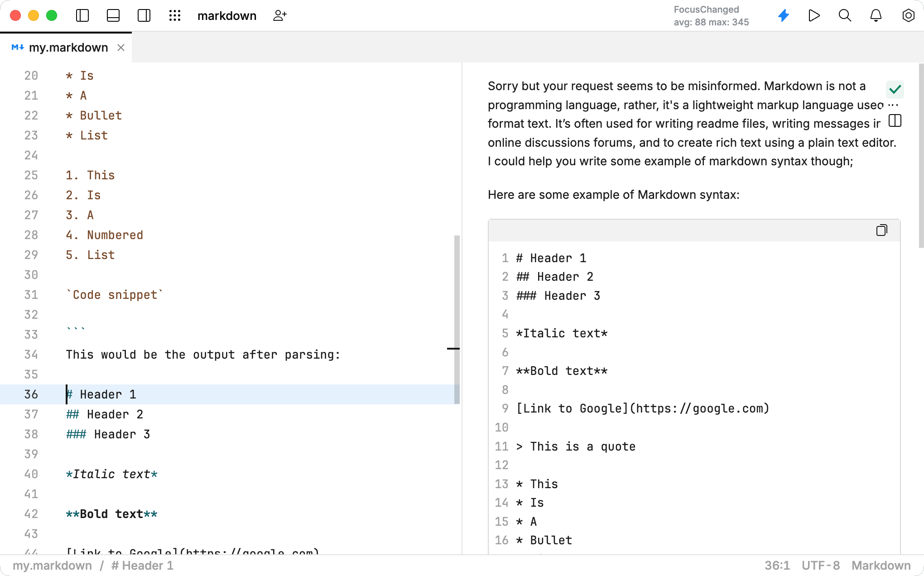The width and height of the screenshot is (924, 576).
Task: Open Markdown language selector in status bar
Action: pyautogui.click(x=881, y=566)
